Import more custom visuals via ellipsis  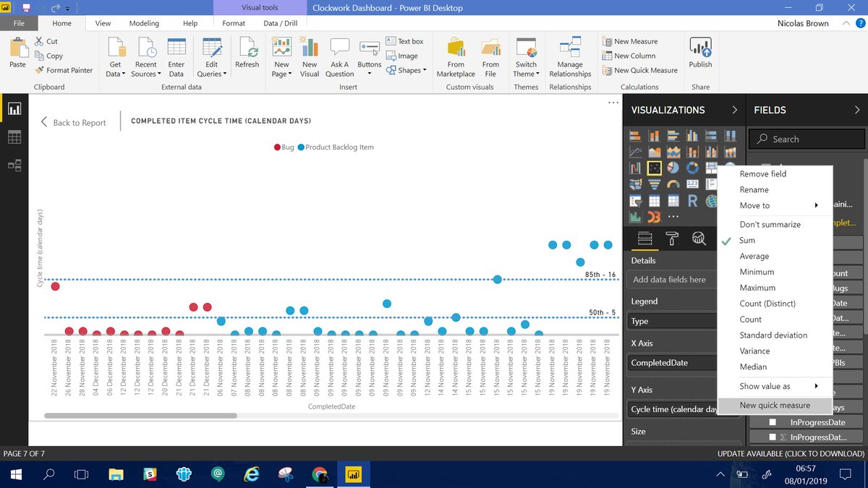[673, 217]
